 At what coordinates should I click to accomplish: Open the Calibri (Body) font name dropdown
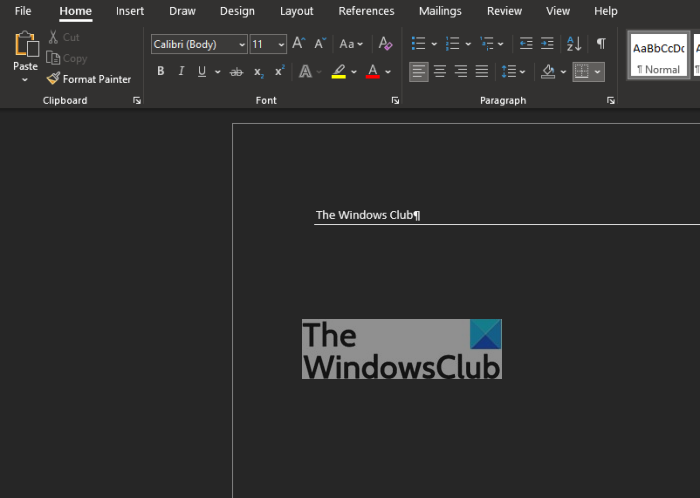(242, 45)
